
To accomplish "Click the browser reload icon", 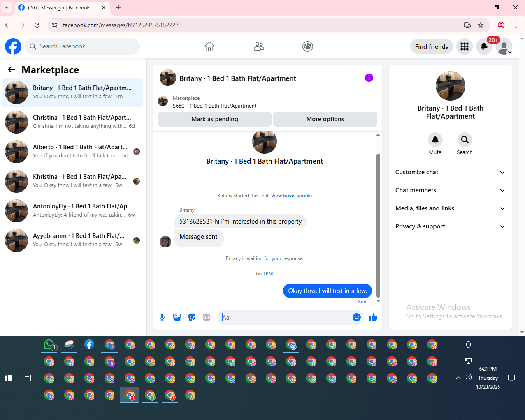I will (x=37, y=25).
